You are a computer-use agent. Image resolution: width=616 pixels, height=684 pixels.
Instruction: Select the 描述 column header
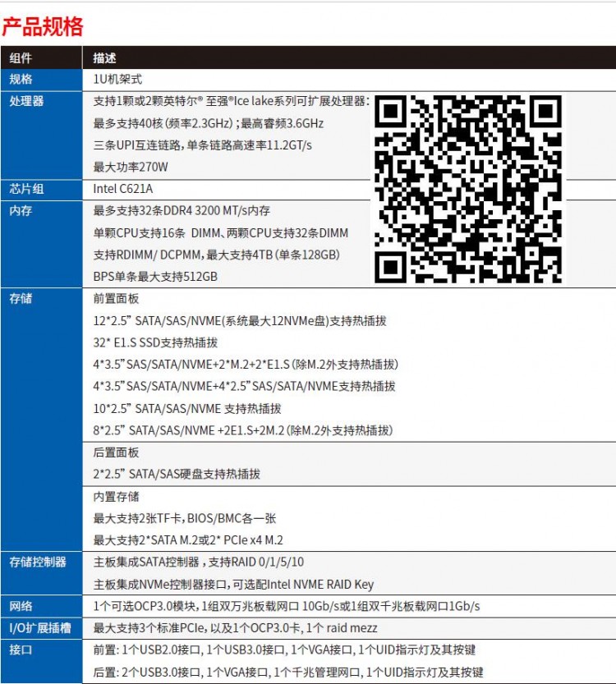coord(105,58)
